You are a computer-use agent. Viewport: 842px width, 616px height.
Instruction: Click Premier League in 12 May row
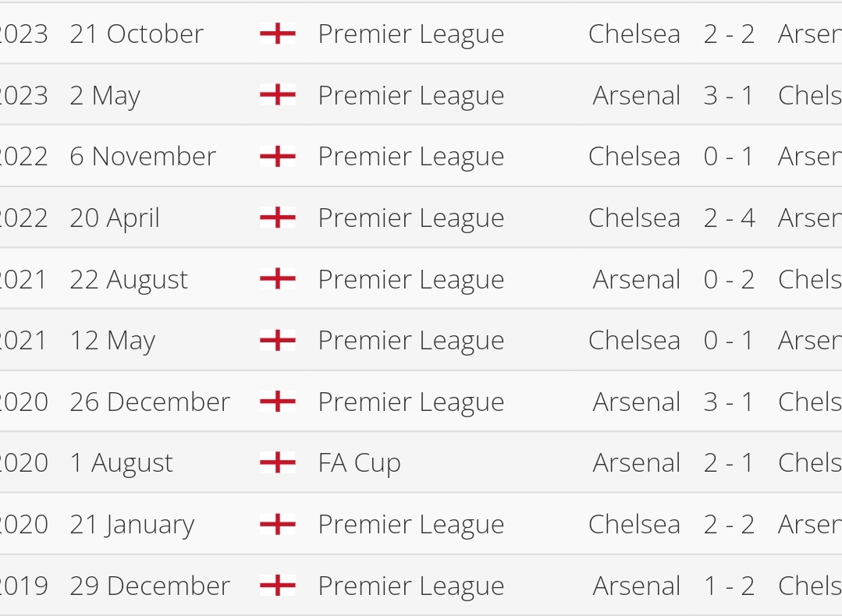(410, 341)
